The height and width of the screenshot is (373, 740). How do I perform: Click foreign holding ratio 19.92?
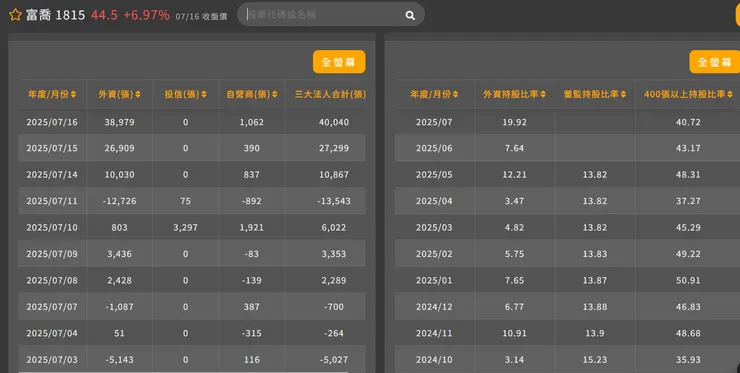coord(514,122)
